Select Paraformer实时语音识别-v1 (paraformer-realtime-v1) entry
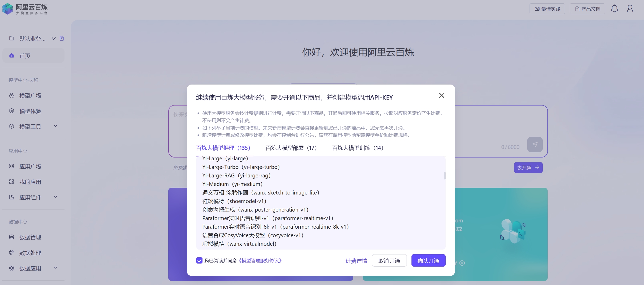The height and width of the screenshot is (285, 644). [x=268, y=218]
